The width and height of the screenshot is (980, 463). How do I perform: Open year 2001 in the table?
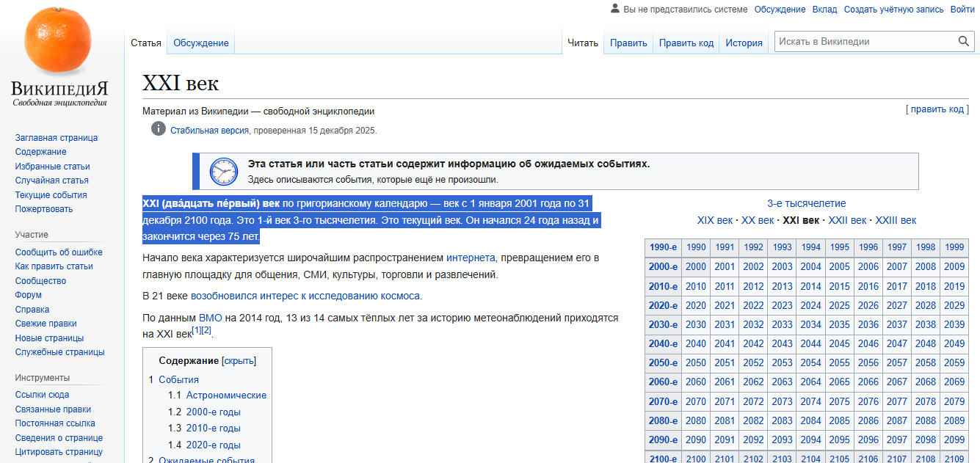725,267
